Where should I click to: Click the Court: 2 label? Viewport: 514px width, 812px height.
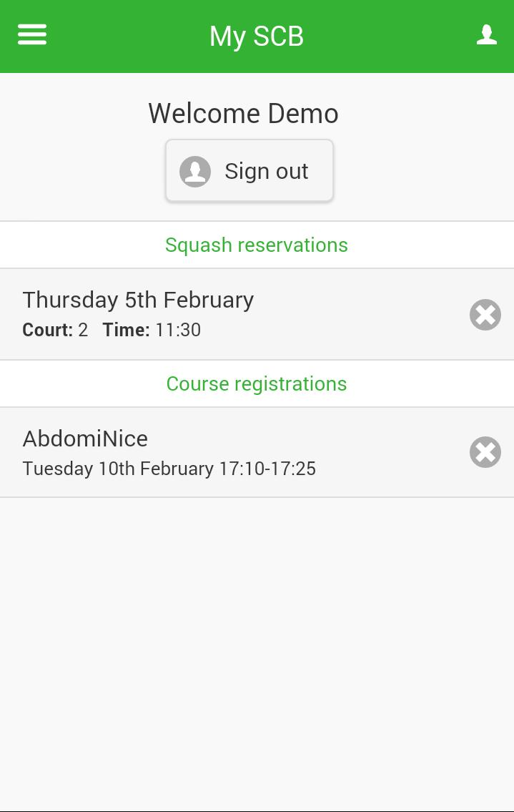pos(55,330)
